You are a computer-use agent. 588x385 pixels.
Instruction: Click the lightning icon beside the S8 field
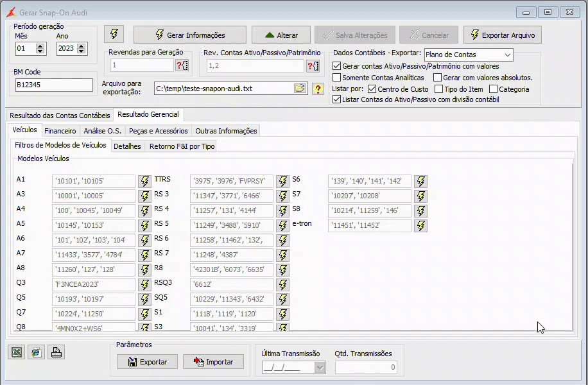pos(420,210)
